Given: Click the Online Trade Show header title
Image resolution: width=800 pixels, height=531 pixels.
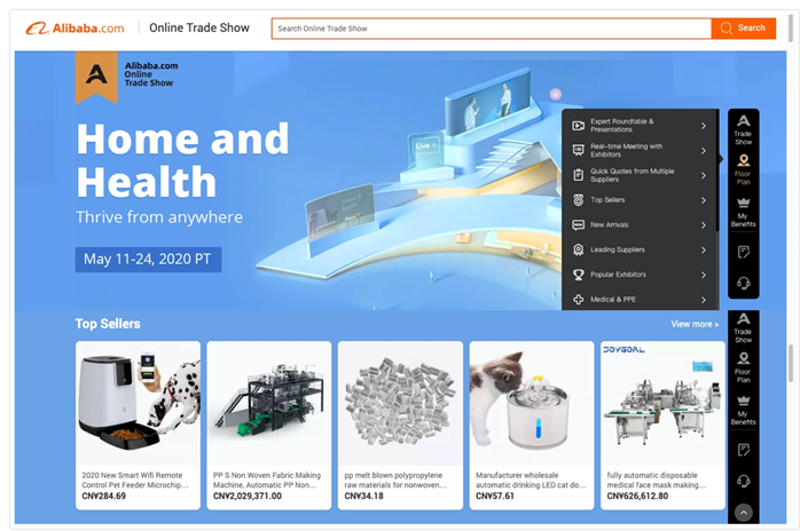Looking at the screenshot, I should (199, 28).
